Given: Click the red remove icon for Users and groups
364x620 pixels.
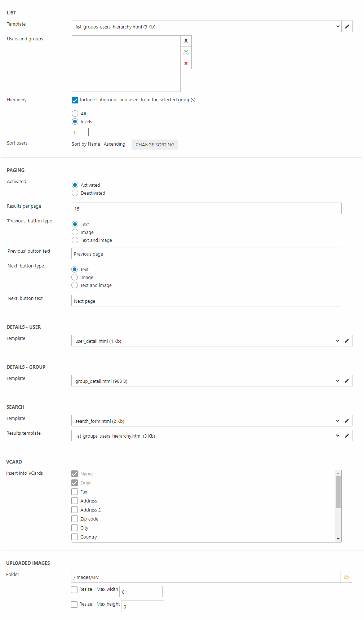Looking at the screenshot, I should (x=186, y=63).
